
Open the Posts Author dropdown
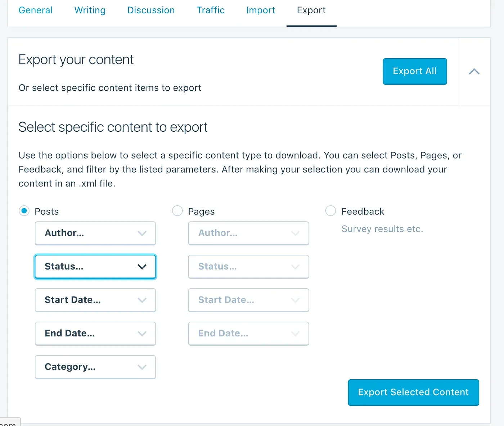(x=95, y=233)
